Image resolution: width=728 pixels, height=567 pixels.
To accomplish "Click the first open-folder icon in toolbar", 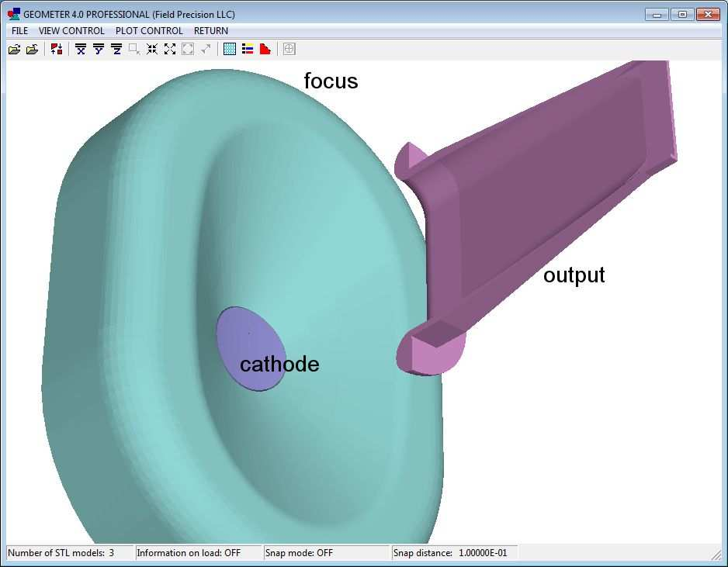I will (14, 49).
